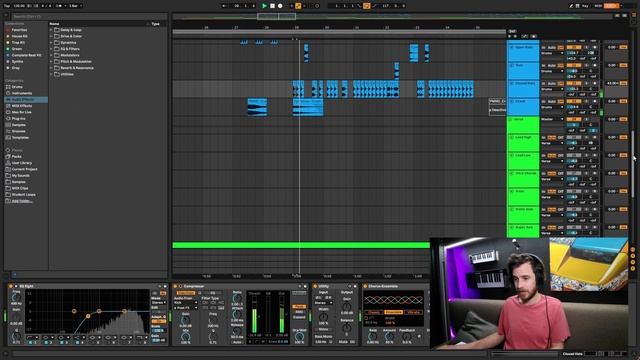Open the Drums category

[17, 87]
